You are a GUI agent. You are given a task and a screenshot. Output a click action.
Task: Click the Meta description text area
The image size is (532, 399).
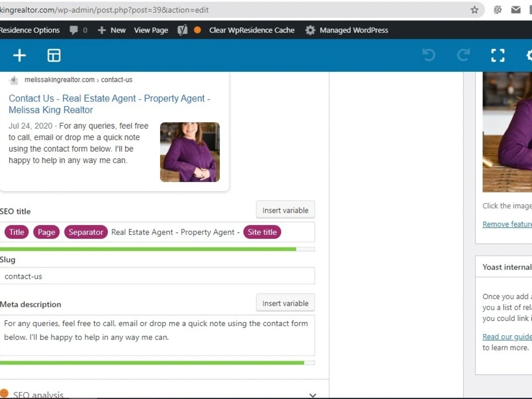click(157, 335)
